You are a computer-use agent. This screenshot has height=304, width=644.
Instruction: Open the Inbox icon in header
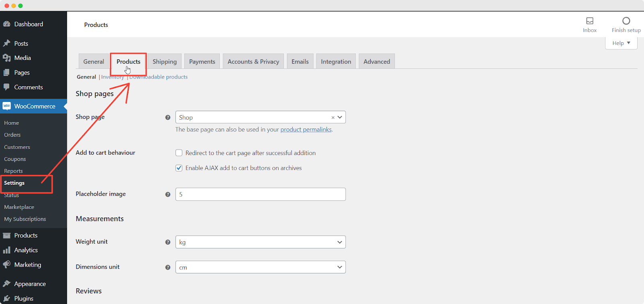590,21
